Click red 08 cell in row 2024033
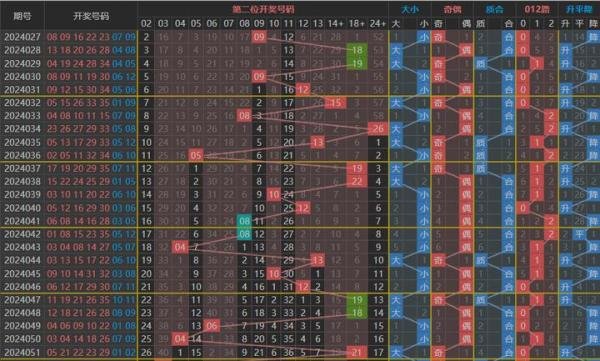 tap(244, 116)
